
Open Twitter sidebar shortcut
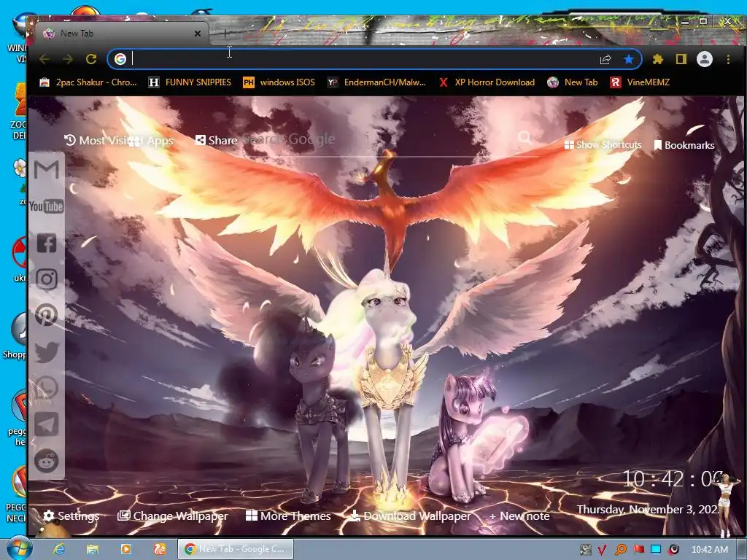click(46, 352)
